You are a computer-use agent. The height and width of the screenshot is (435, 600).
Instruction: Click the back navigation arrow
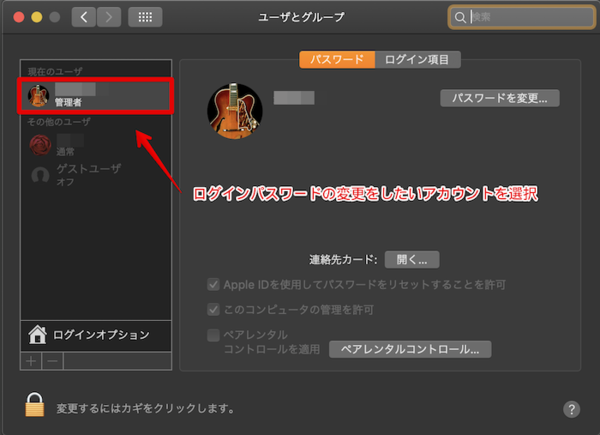[83, 17]
